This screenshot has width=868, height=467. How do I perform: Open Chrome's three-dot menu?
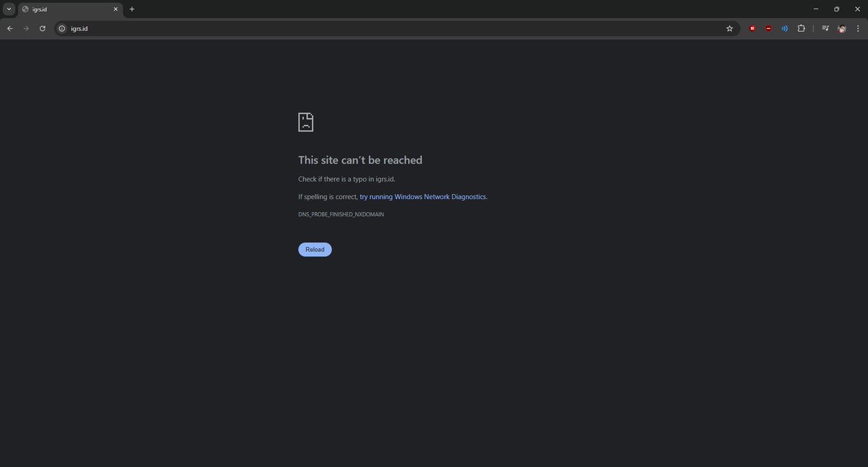859,28
